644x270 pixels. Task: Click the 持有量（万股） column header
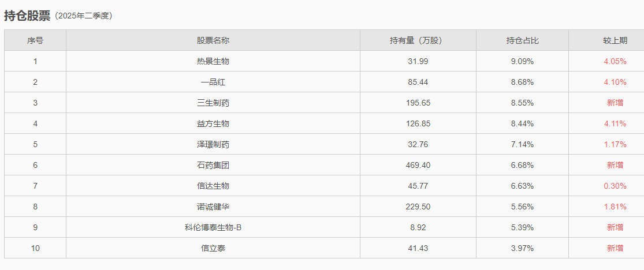coord(418,40)
